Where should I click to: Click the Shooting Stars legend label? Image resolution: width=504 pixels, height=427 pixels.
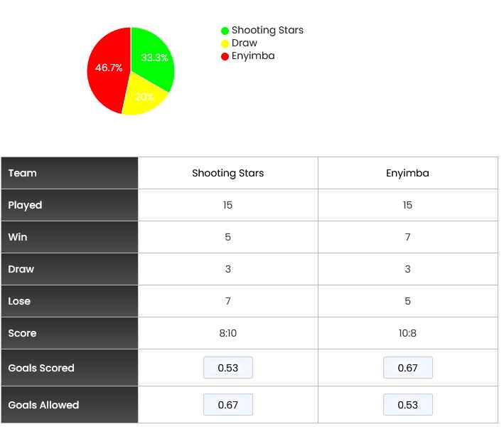(x=267, y=31)
